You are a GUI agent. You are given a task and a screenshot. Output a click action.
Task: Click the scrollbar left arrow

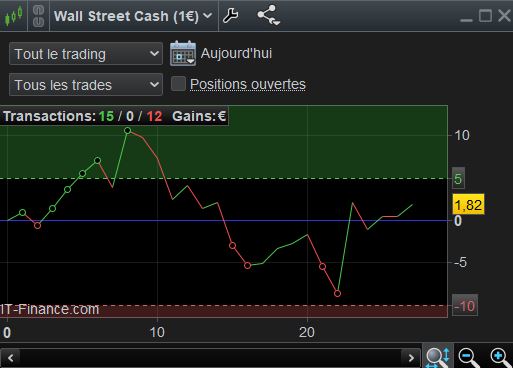coord(11,358)
